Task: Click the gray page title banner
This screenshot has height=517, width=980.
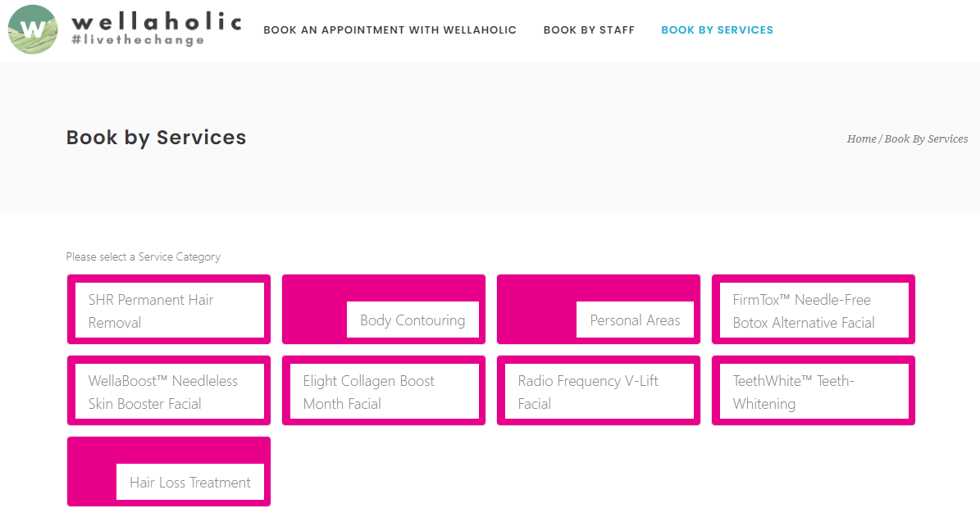Action: (x=492, y=180)
